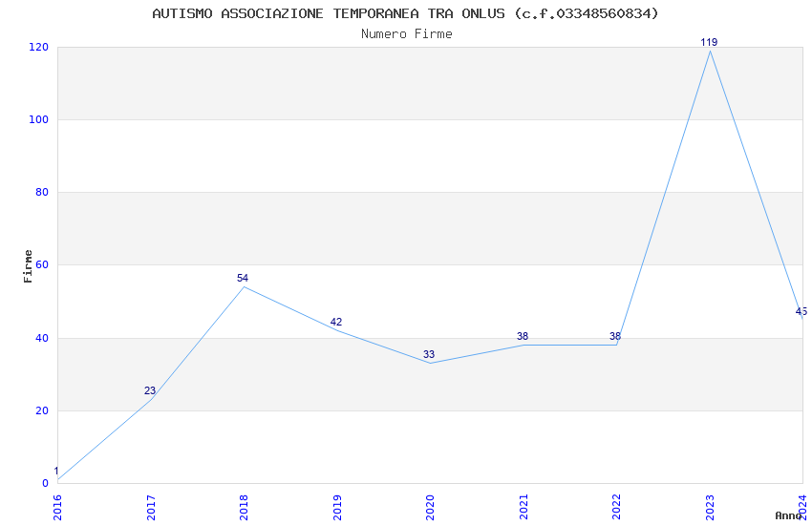Click the 38 data label above 2021
Screen dimensions: 812x525
coord(523,337)
